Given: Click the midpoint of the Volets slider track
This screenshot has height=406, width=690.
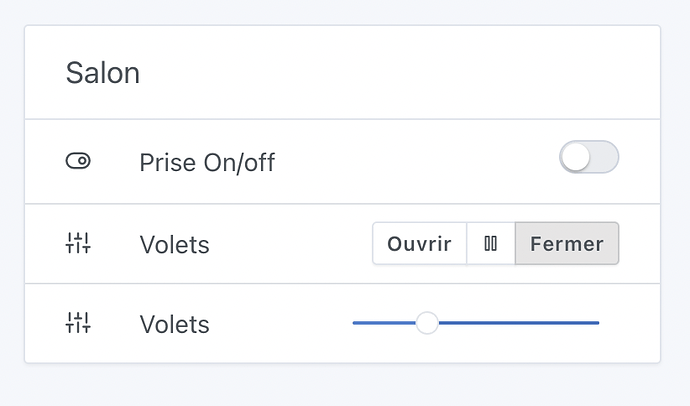Looking at the screenshot, I should point(476,323).
